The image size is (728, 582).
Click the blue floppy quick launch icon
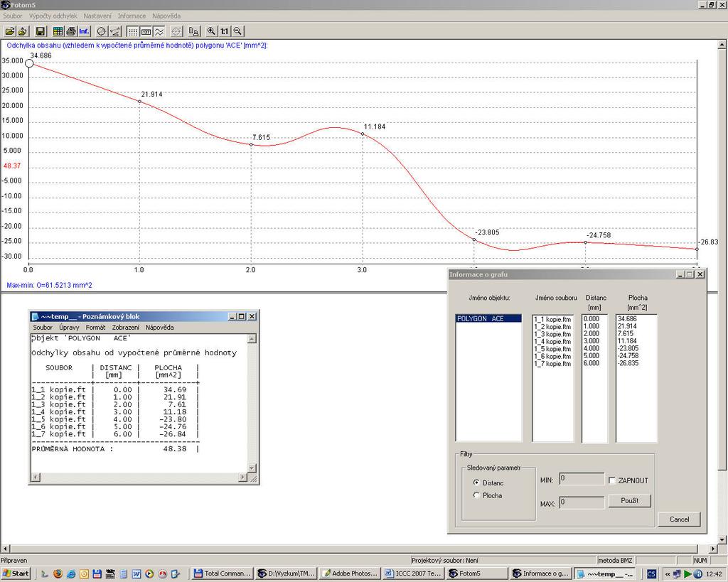(97, 573)
